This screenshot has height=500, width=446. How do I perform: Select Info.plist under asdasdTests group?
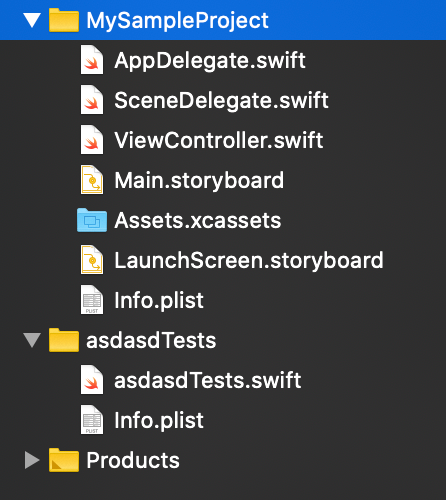[159, 421]
